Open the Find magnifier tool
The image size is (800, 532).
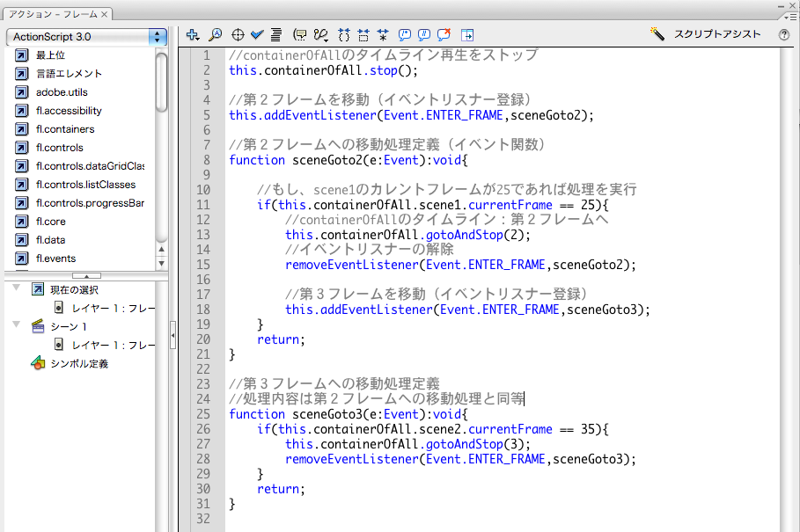(x=216, y=34)
